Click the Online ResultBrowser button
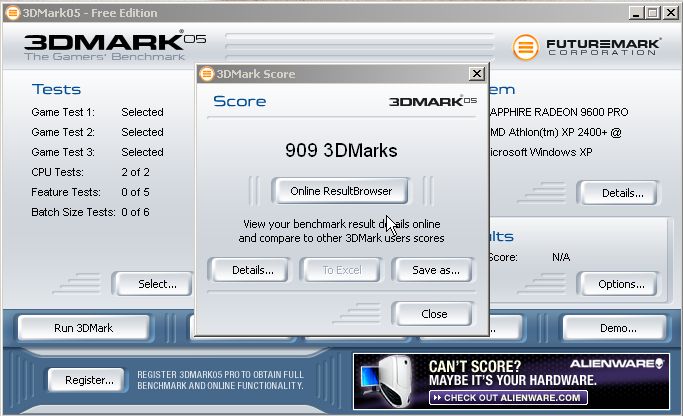 [340, 191]
